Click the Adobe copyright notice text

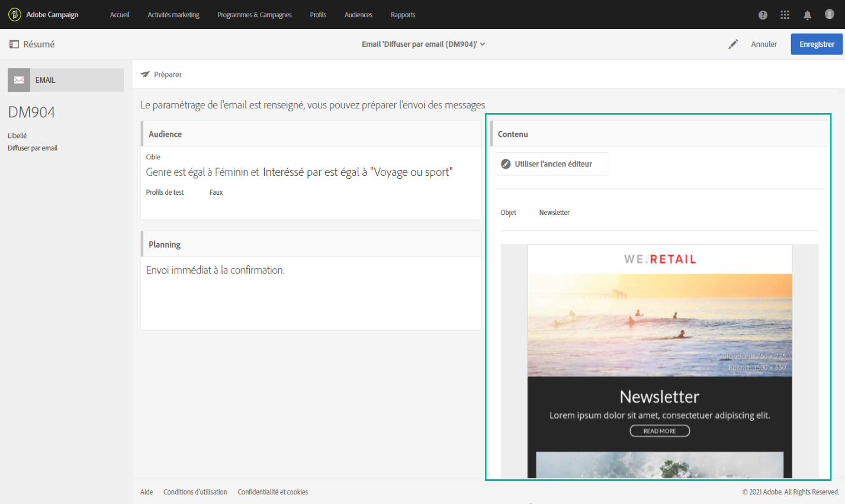791,492
